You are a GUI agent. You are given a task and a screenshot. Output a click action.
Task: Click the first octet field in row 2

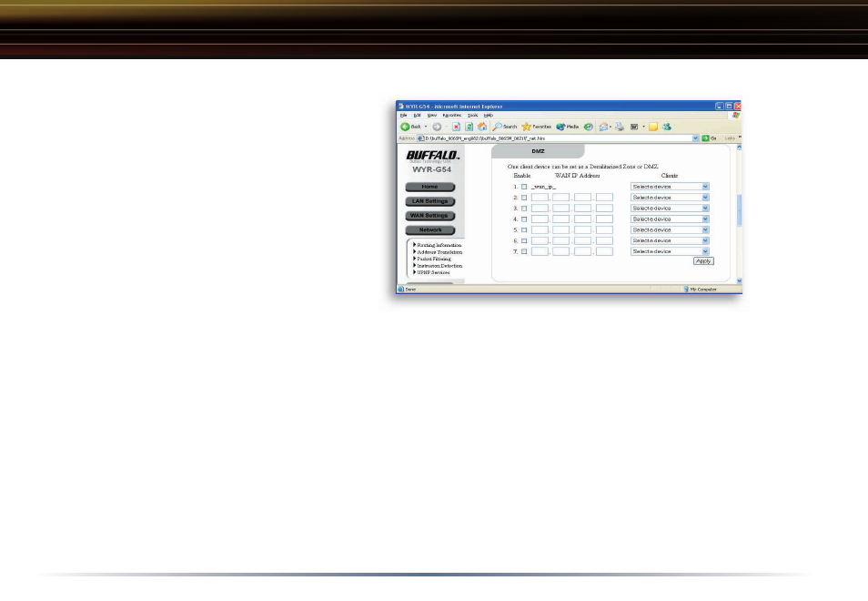tap(540, 198)
